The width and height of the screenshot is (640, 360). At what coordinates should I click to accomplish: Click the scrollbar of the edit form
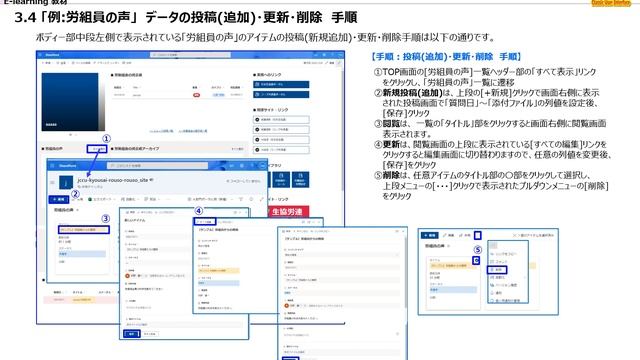coord(405,273)
